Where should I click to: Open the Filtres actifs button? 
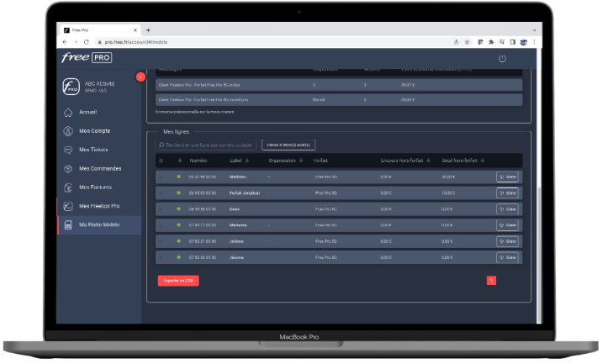(288, 145)
